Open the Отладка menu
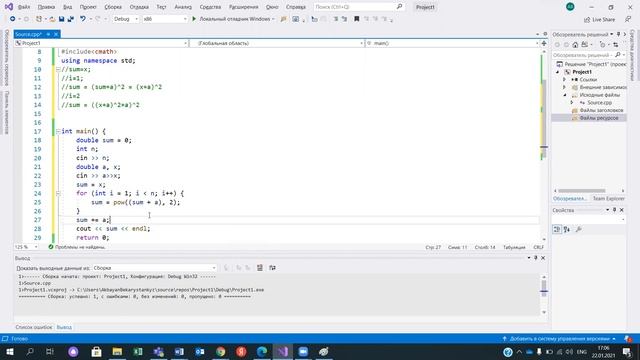 [139, 7]
